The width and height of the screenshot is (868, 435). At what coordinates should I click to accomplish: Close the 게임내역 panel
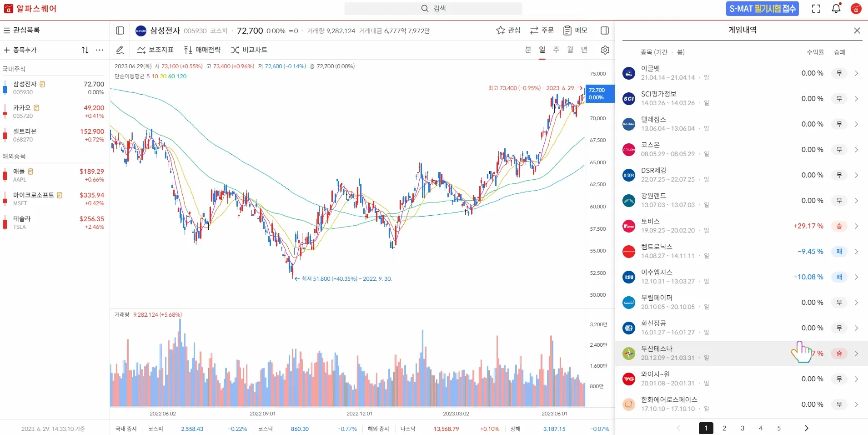(857, 30)
